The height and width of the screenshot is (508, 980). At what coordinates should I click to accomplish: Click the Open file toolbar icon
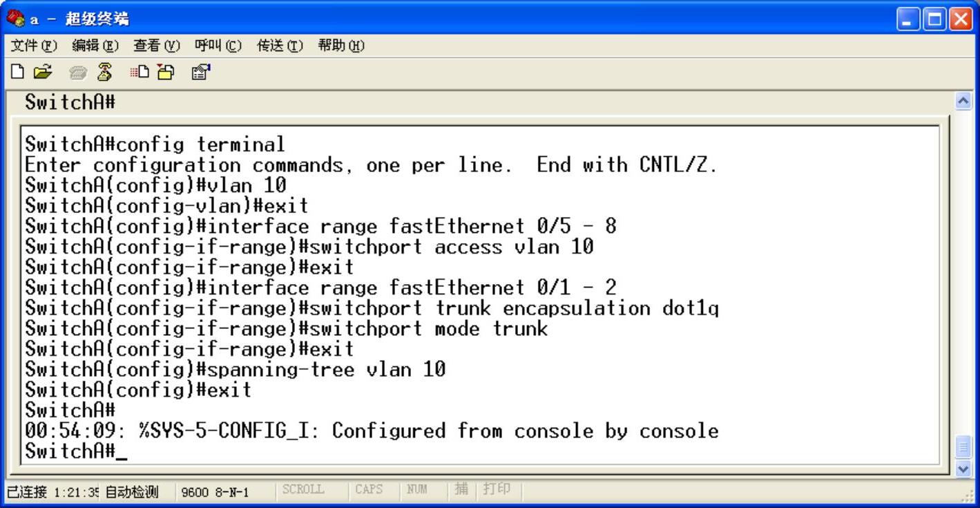pos(43,72)
